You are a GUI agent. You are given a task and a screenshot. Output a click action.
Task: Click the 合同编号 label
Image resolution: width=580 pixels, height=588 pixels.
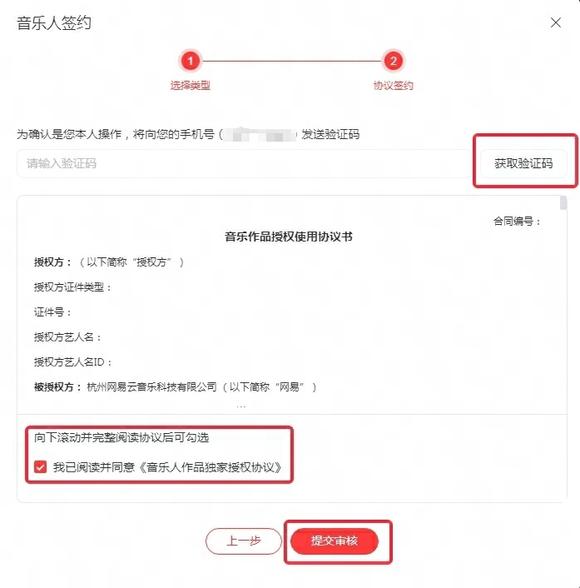[517, 221]
